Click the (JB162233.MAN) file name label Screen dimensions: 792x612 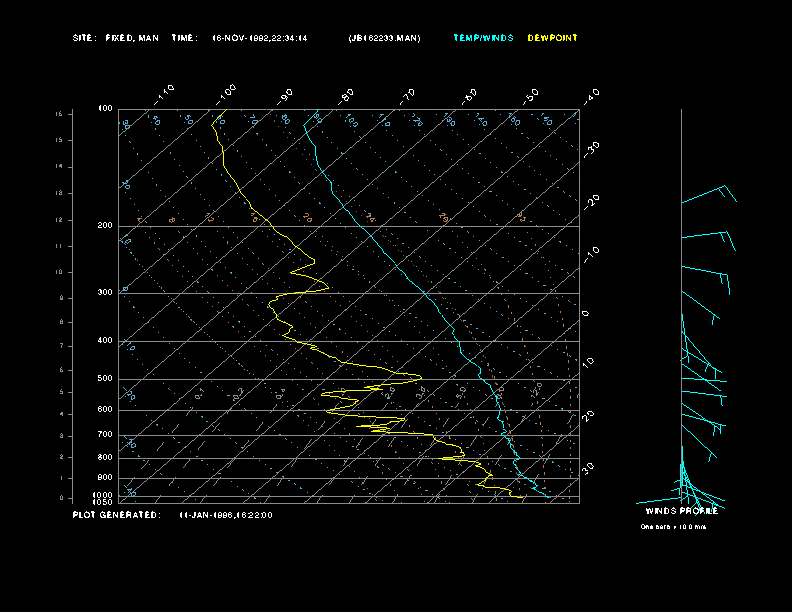pos(384,38)
